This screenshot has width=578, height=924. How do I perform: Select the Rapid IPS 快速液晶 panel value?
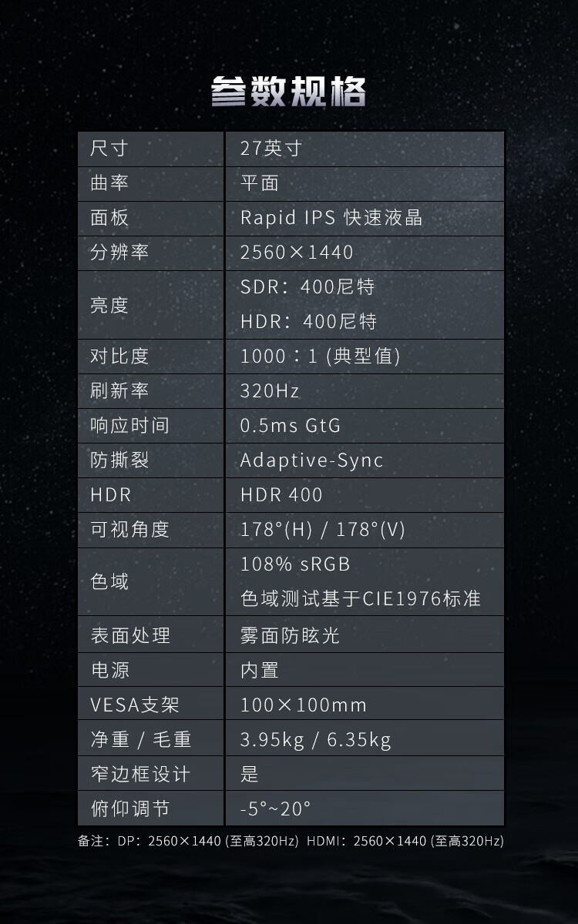pyautogui.click(x=331, y=218)
